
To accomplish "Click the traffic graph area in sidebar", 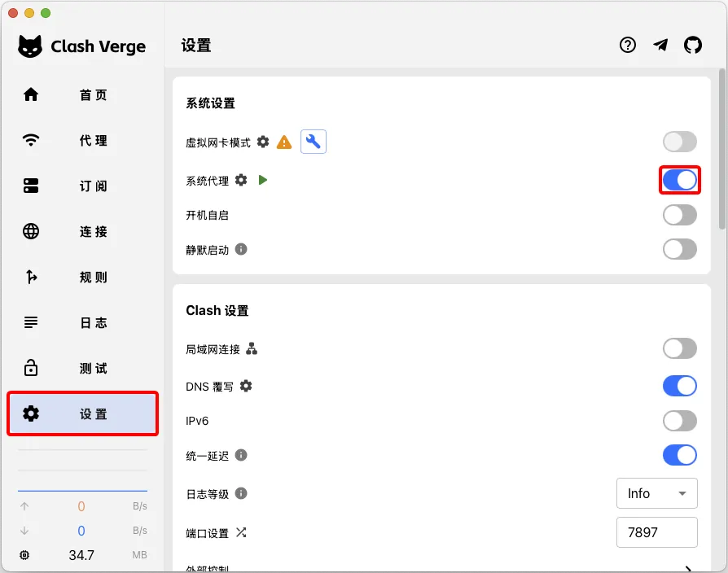I will (82, 470).
